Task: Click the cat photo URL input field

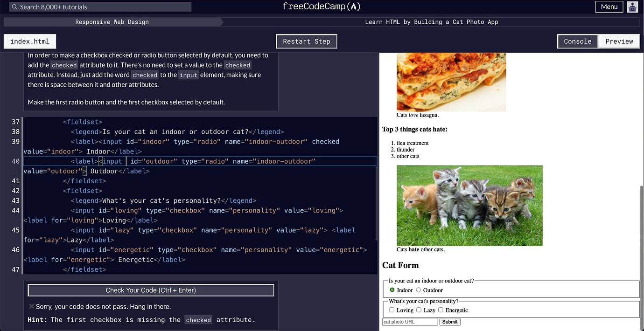Action: (410, 322)
